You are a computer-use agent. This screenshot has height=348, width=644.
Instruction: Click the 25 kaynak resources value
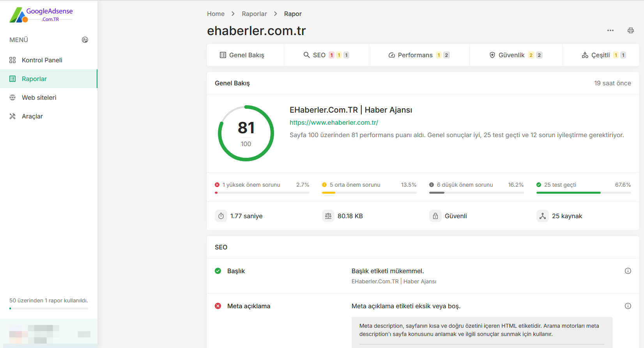(567, 216)
